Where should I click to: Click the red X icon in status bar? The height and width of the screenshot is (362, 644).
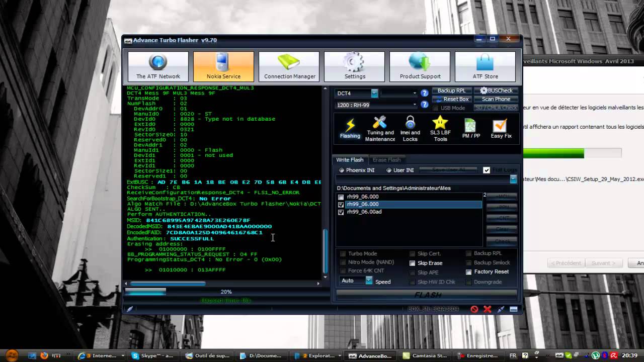[x=487, y=309]
